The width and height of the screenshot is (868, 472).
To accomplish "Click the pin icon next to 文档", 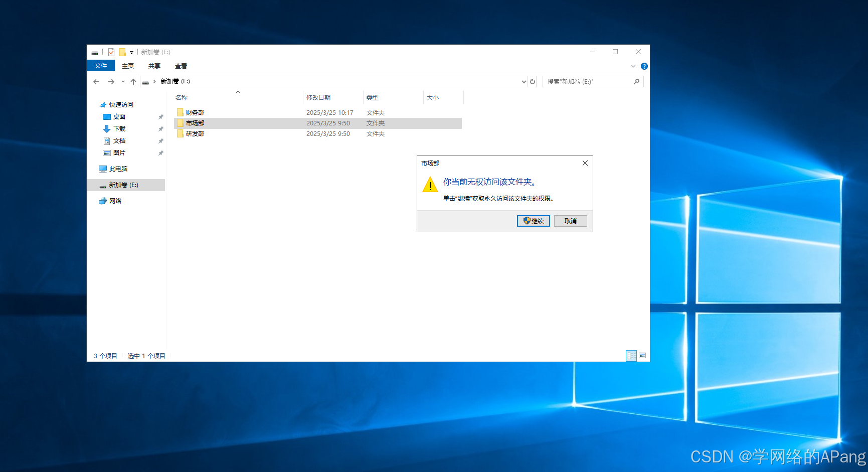I will click(160, 141).
